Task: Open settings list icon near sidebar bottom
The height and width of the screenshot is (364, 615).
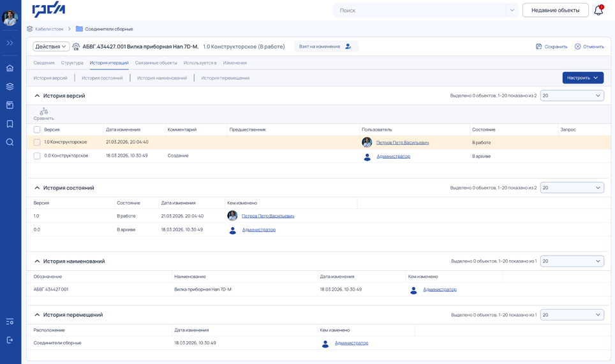Action: [x=10, y=322]
